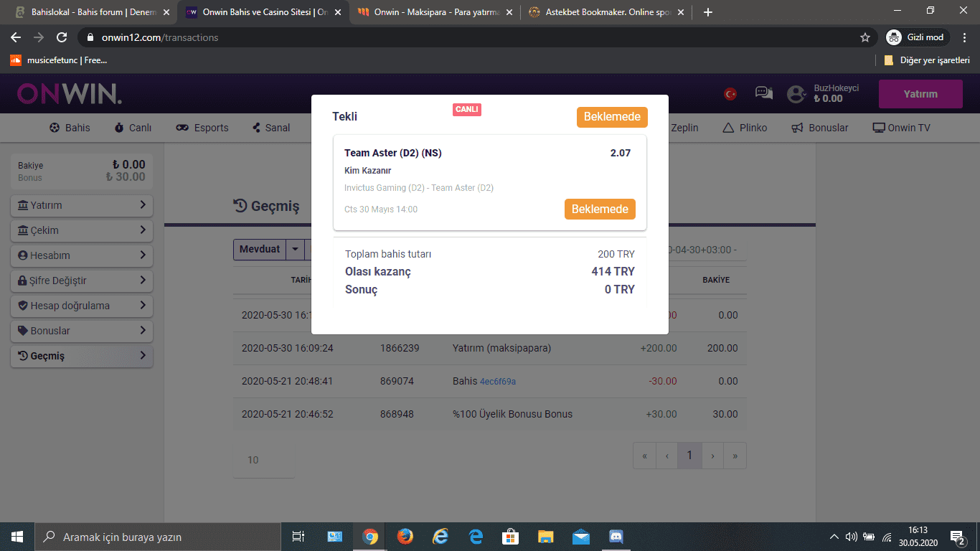Open File Explorer from taskbar
The width and height of the screenshot is (980, 551).
(x=546, y=537)
